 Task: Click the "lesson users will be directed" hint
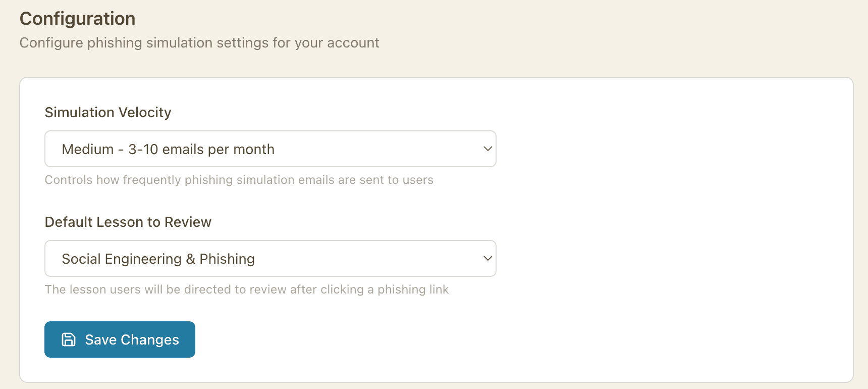(246, 289)
